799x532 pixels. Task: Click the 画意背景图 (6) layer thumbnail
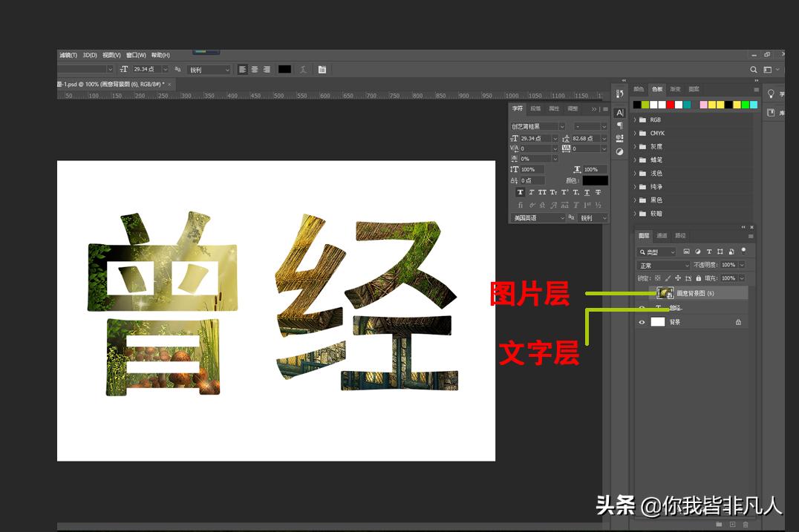tap(665, 292)
